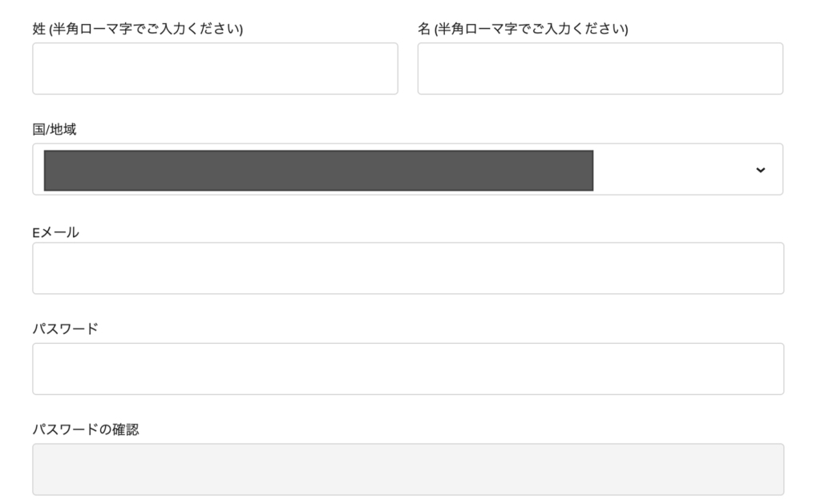Activate the surname romaji entry box
The width and height of the screenshot is (821, 504).
[x=215, y=69]
